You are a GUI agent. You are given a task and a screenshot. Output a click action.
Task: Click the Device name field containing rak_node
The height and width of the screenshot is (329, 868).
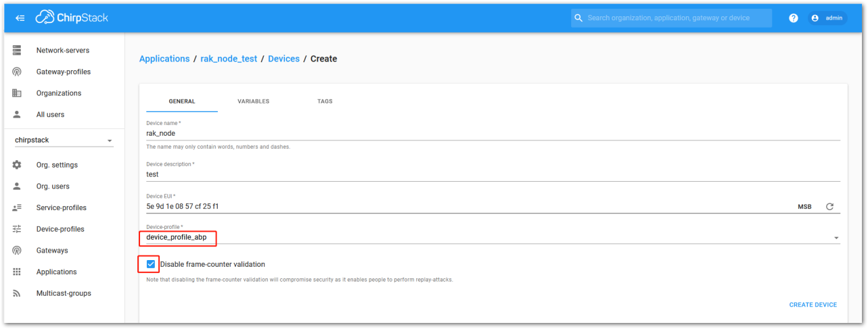493,133
